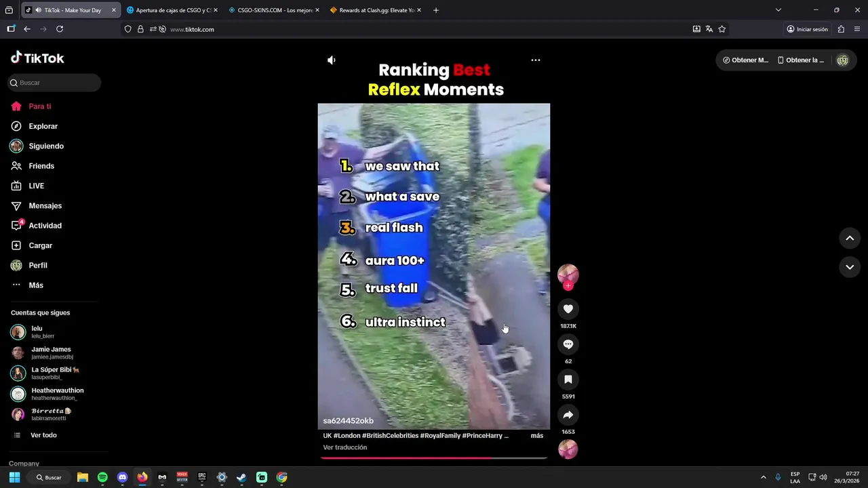This screenshot has height=488, width=868.
Task: Open the tracking protection shield icon
Action: [128, 29]
